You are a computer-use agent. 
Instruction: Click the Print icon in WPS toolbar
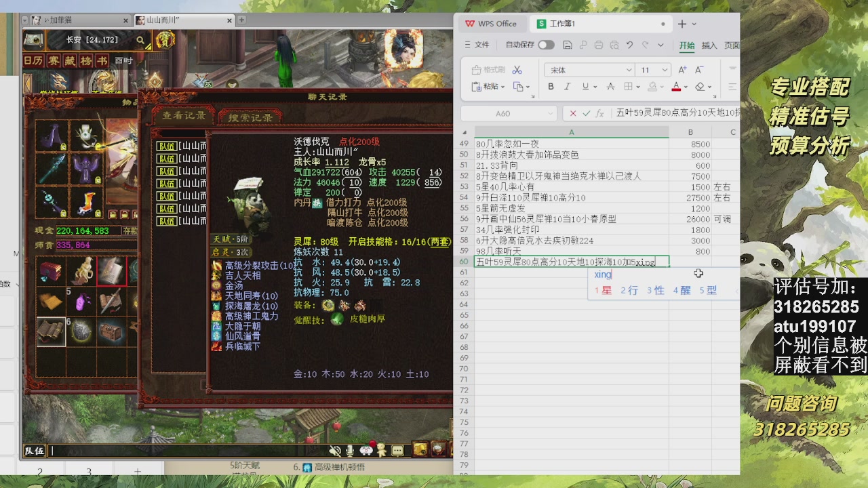(x=599, y=45)
